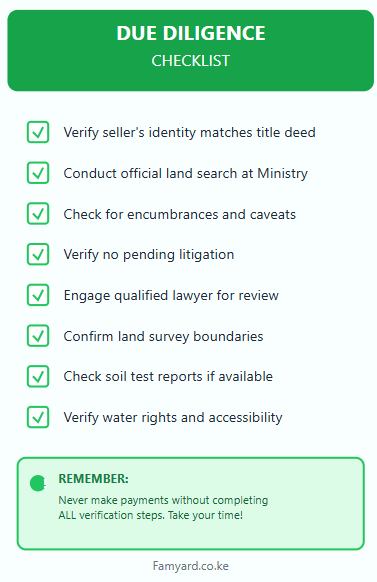Open the Famyard.co.ke link
The width and height of the screenshot is (377, 582).
click(191, 566)
